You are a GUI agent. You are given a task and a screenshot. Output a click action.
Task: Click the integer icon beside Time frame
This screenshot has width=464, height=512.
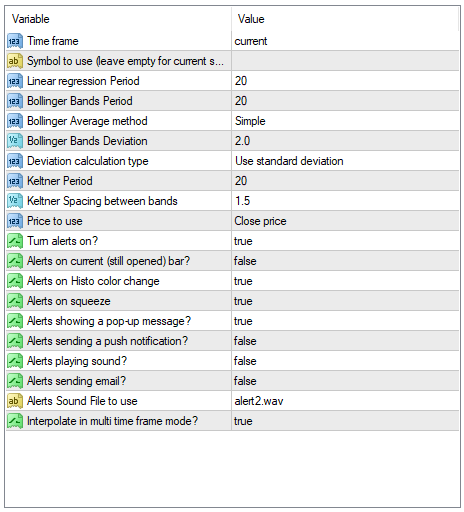[x=15, y=41]
